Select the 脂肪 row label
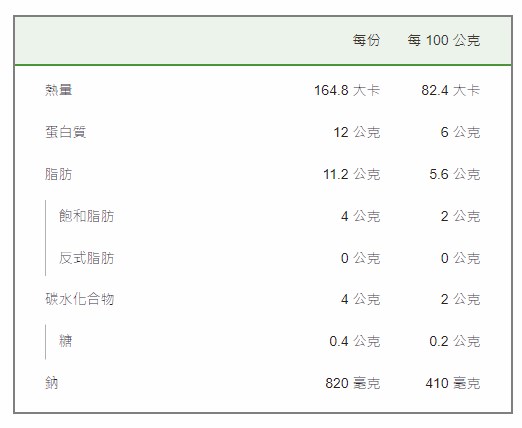 (59, 174)
